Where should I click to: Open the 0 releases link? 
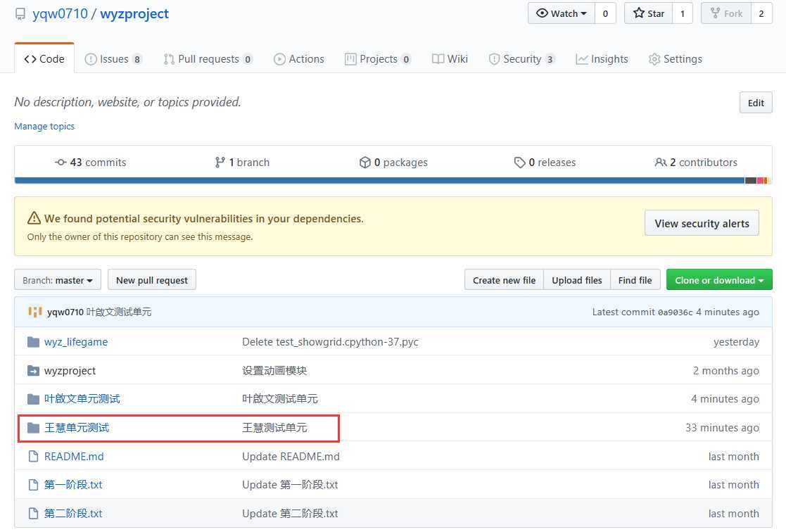coord(545,163)
